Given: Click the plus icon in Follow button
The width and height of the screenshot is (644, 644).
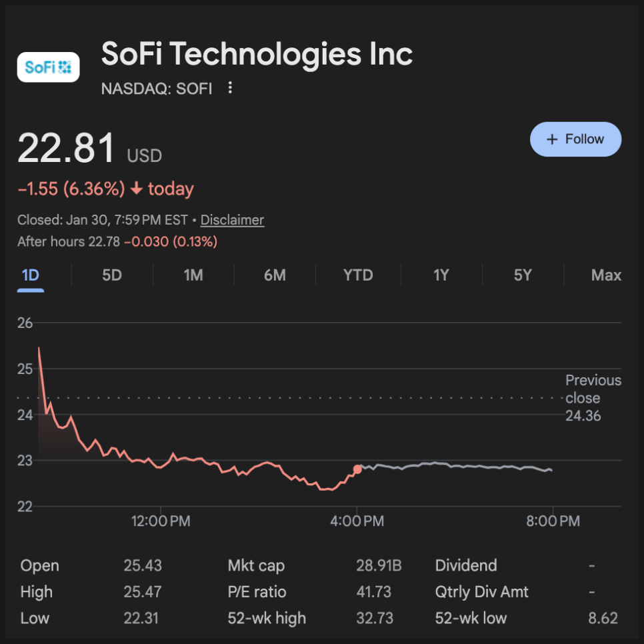Looking at the screenshot, I should tap(551, 139).
